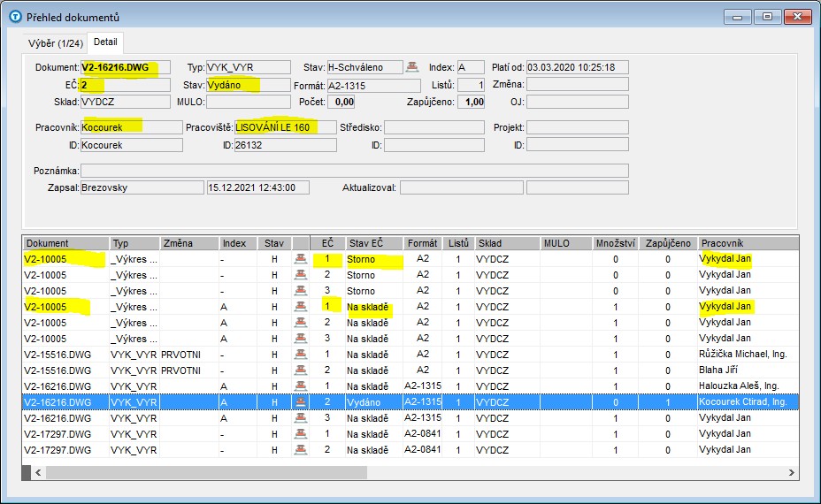The width and height of the screenshot is (821, 504).
Task: Click the empty Středisko field
Action: pos(434,127)
